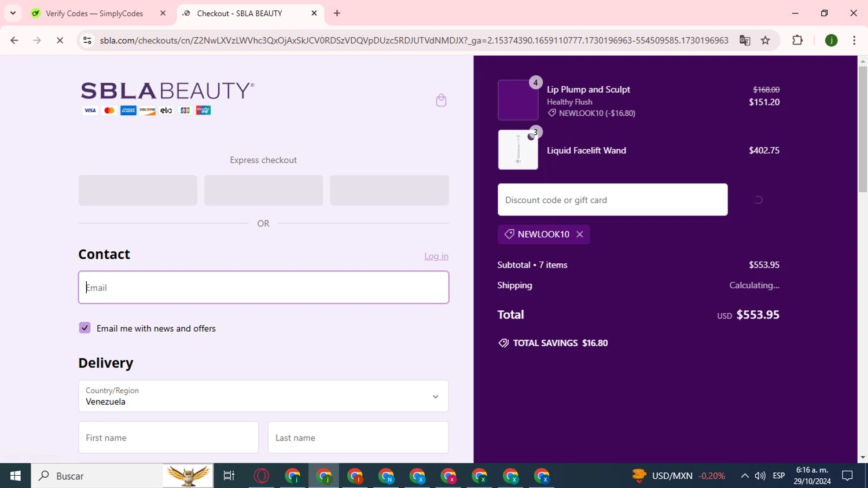Click the Express checkout heading
This screenshot has height=488, width=868.
[263, 160]
